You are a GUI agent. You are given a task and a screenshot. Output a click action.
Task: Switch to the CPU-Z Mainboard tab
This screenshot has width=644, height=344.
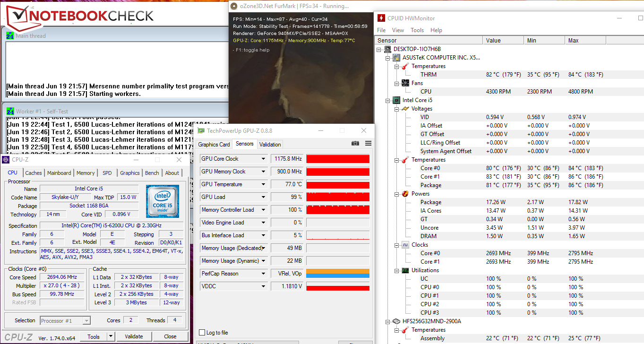59,173
